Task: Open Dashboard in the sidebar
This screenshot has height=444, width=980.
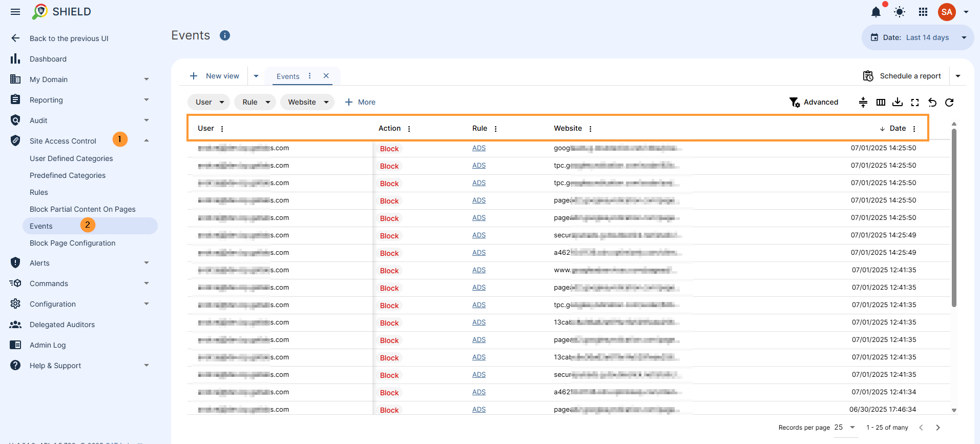Action: click(x=48, y=59)
